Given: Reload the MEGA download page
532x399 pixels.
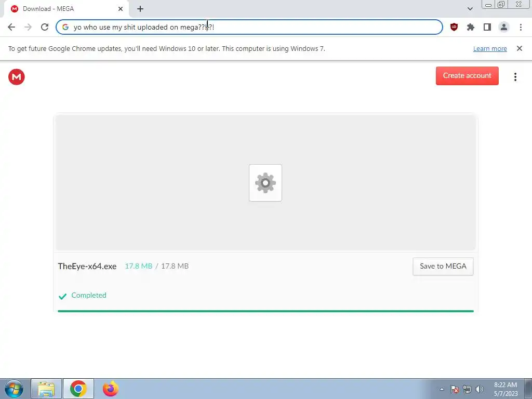Looking at the screenshot, I should [x=45, y=27].
